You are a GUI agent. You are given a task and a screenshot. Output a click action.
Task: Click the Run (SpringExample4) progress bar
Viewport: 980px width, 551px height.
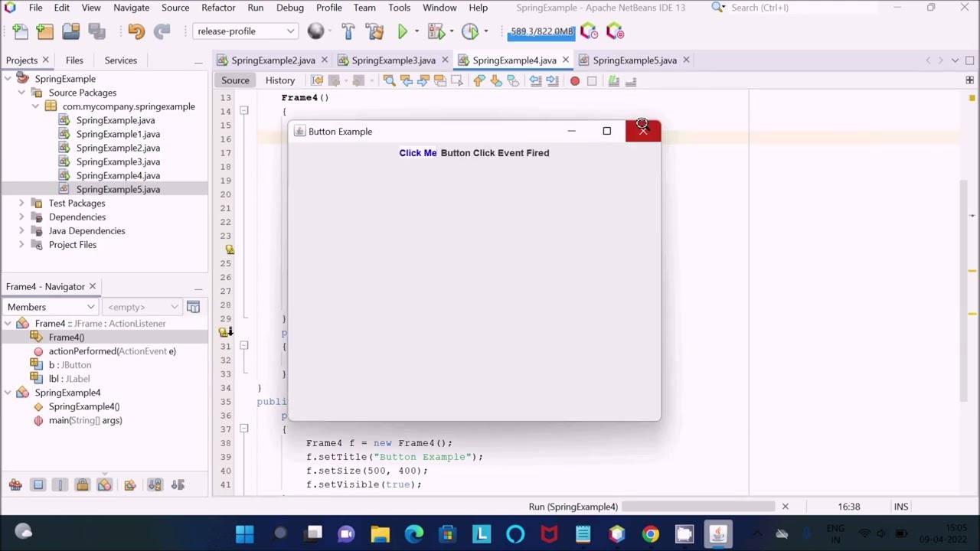698,507
